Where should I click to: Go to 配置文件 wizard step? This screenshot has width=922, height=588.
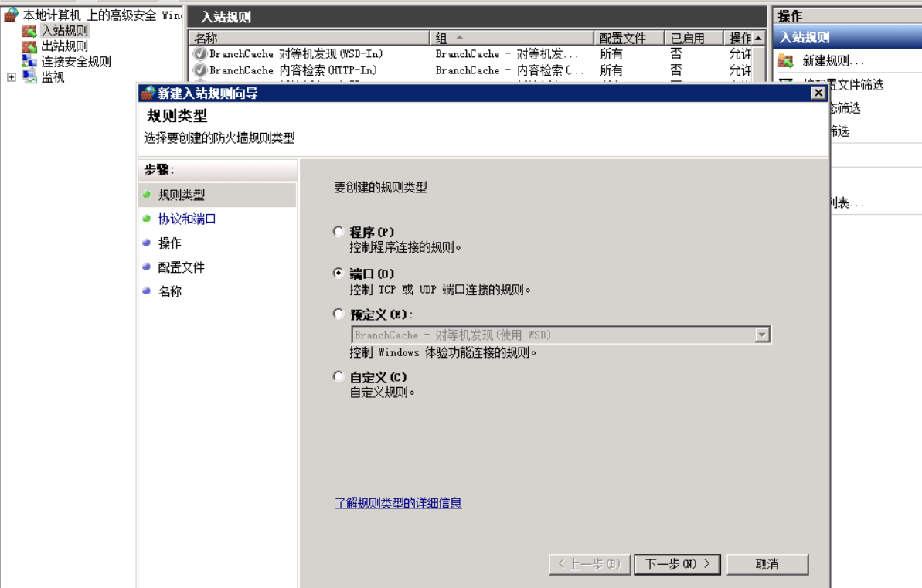(181, 267)
